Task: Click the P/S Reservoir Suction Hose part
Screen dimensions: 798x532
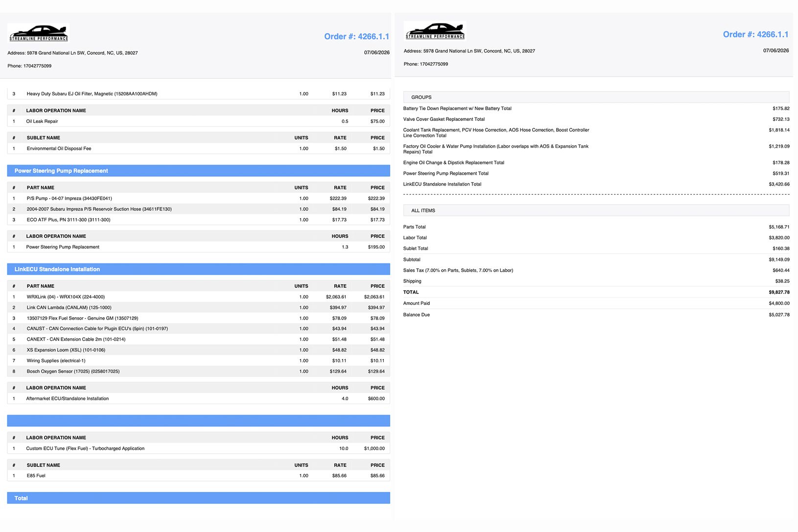Action: tap(199, 209)
